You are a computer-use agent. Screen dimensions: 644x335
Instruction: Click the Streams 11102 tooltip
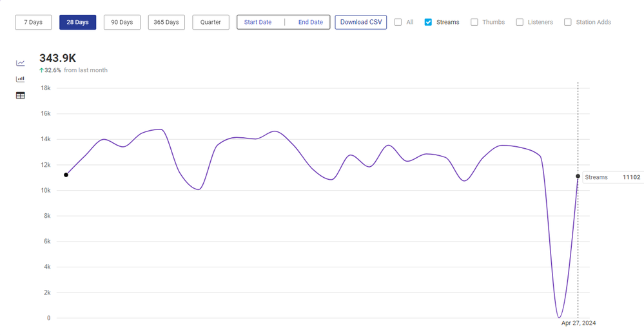coord(612,177)
